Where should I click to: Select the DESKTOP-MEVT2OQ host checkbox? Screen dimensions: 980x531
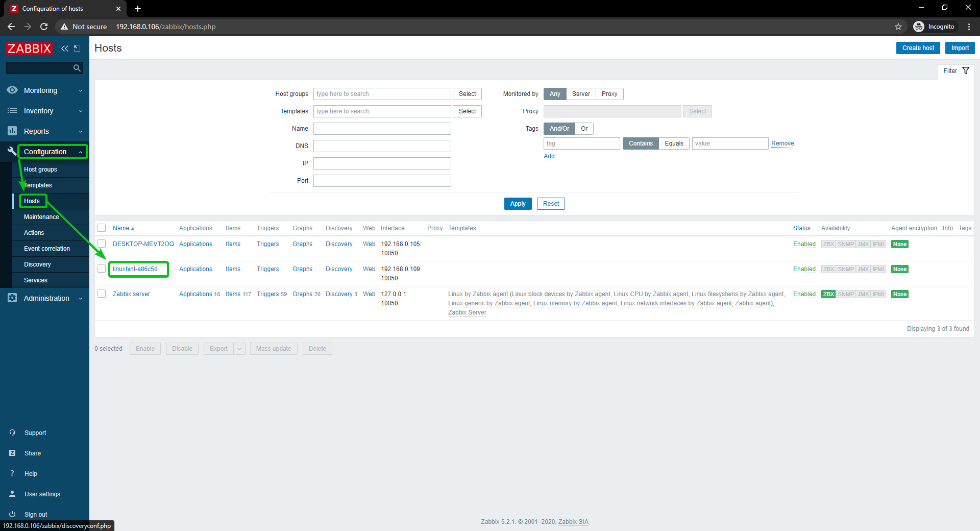pyautogui.click(x=102, y=244)
